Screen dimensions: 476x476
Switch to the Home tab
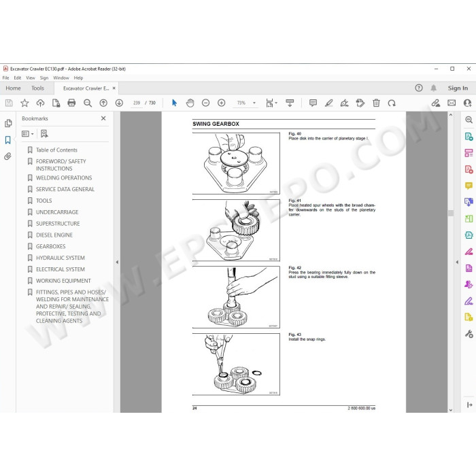click(13, 88)
